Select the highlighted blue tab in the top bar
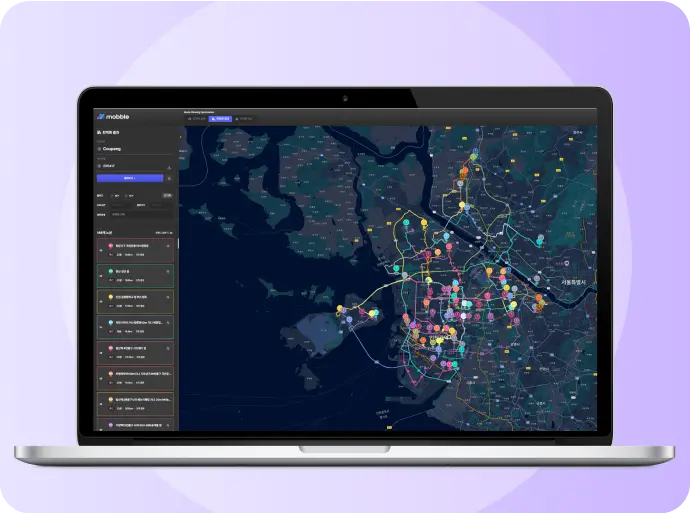The height and width of the screenshot is (513, 690). tap(220, 119)
